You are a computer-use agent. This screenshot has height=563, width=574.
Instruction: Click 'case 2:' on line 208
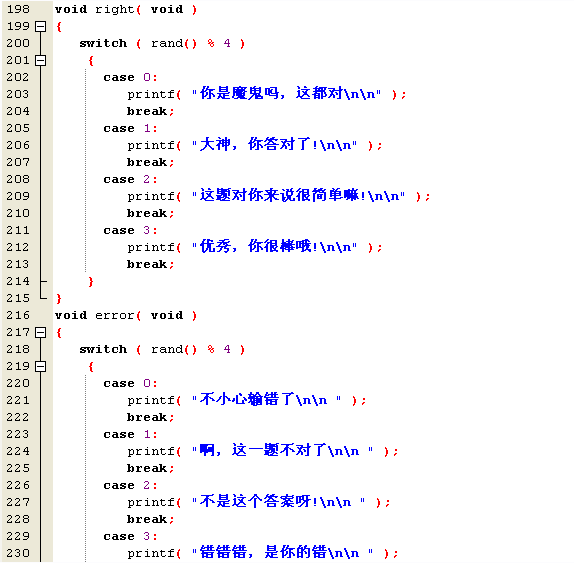point(130,179)
